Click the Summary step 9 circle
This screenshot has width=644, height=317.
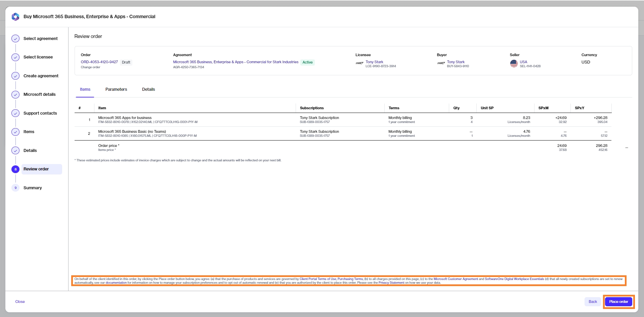point(15,188)
